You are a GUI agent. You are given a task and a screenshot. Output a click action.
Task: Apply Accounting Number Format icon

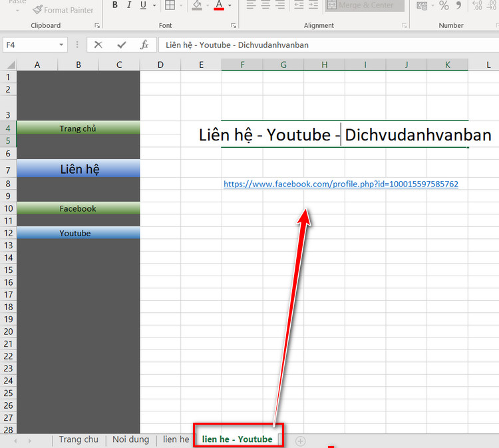point(422,5)
